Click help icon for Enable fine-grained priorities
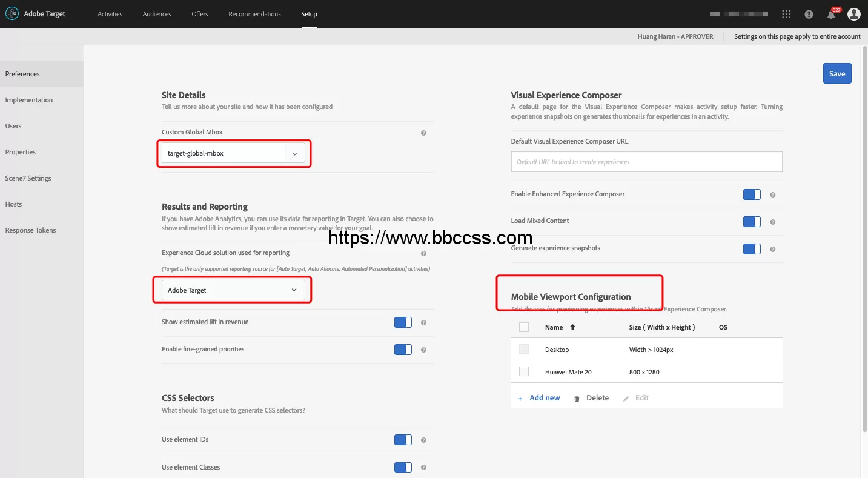The image size is (868, 478). pos(423,350)
